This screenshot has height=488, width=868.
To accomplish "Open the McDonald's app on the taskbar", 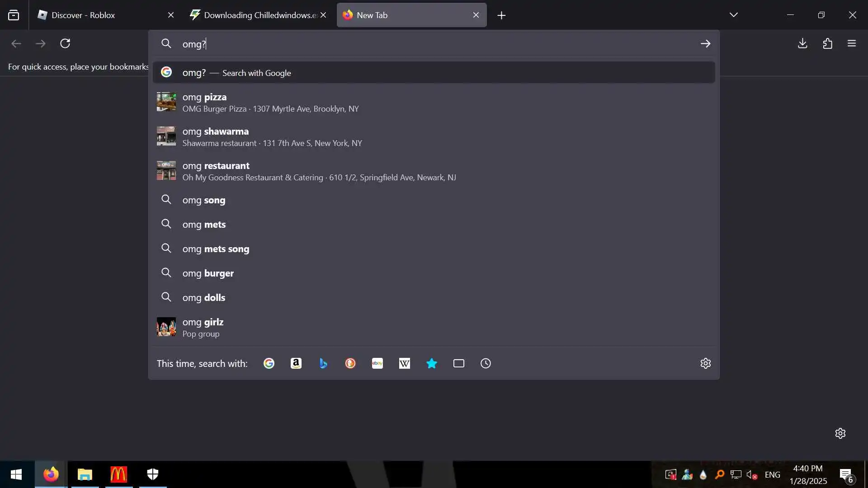I will 118,474.
